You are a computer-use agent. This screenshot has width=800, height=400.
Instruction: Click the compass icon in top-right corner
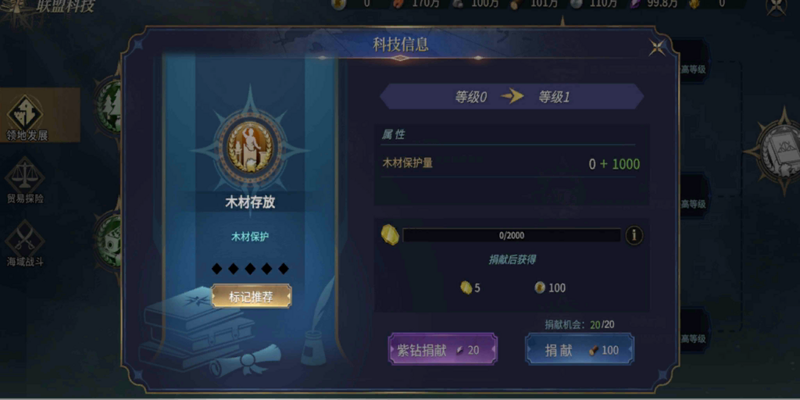tap(777, 6)
